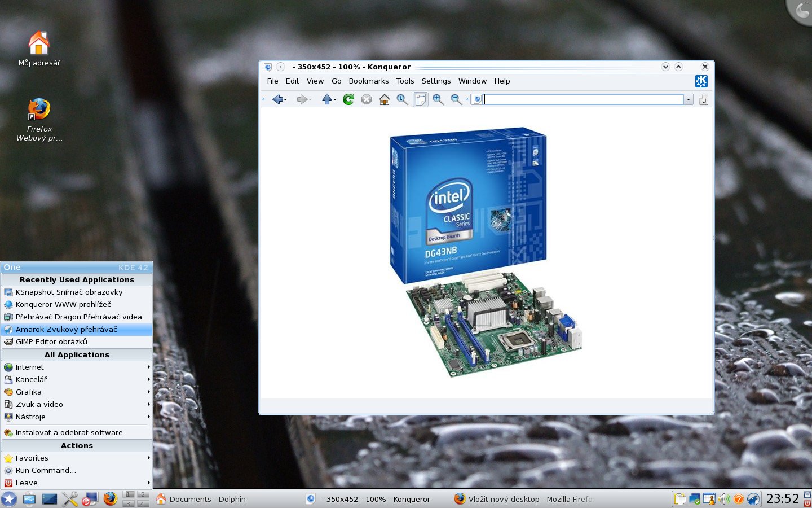Click the Show Desktop panel icon
812x508 pixels.
pyautogui.click(x=50, y=499)
